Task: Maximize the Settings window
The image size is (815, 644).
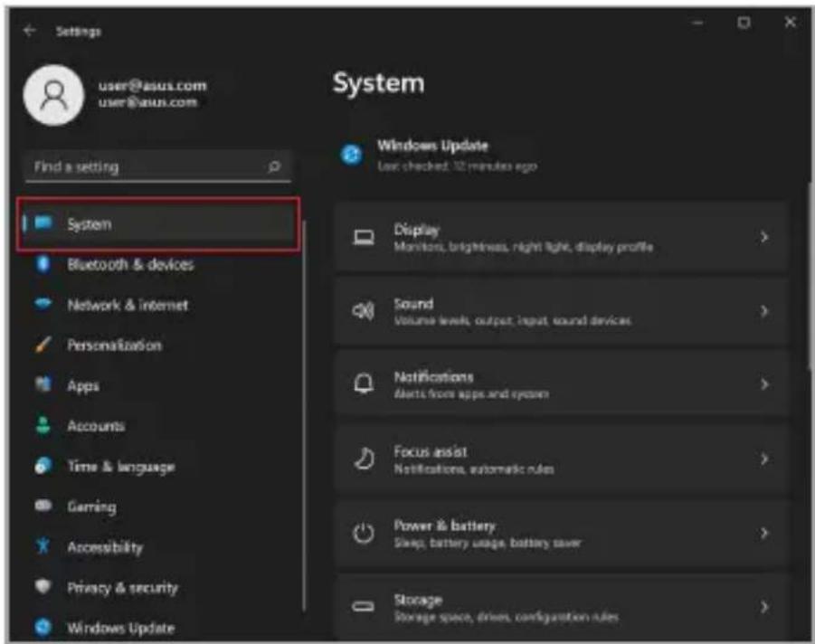Action: click(744, 23)
